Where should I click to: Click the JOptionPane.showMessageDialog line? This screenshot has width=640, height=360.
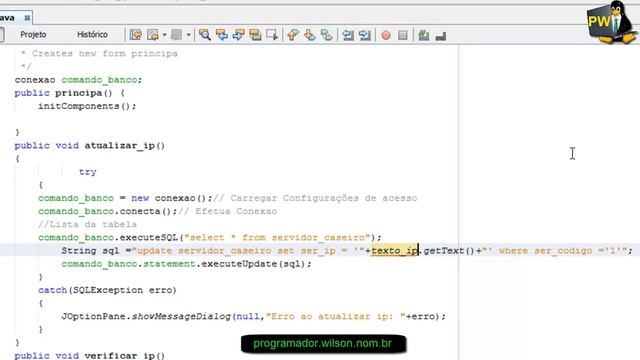pos(253,316)
